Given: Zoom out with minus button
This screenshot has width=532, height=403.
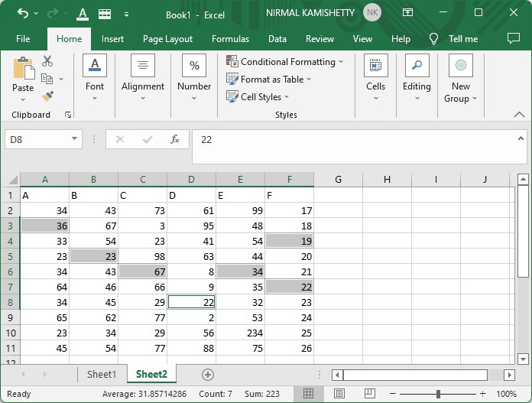Looking at the screenshot, I should click(x=393, y=394).
